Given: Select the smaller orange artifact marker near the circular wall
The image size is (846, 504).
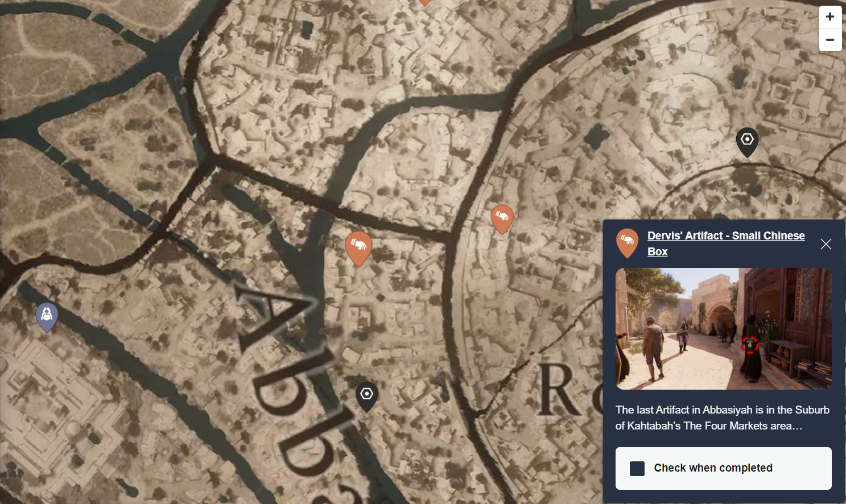Looking at the screenshot, I should (502, 219).
